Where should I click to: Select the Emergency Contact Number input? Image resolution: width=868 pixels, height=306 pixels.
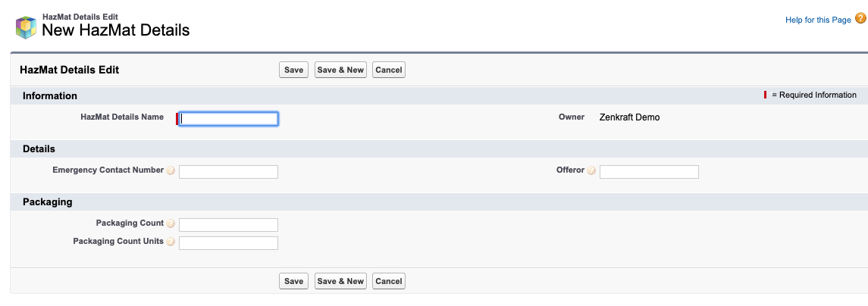coord(228,171)
